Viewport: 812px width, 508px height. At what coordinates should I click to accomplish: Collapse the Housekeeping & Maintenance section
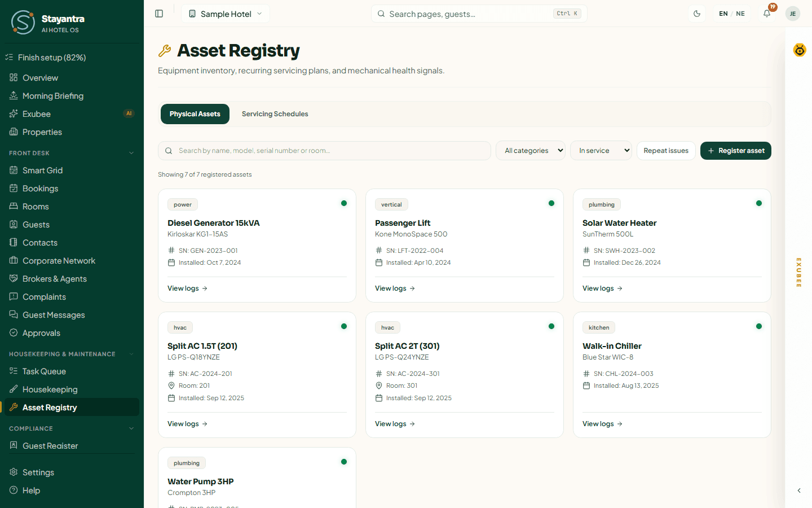[x=72, y=354]
